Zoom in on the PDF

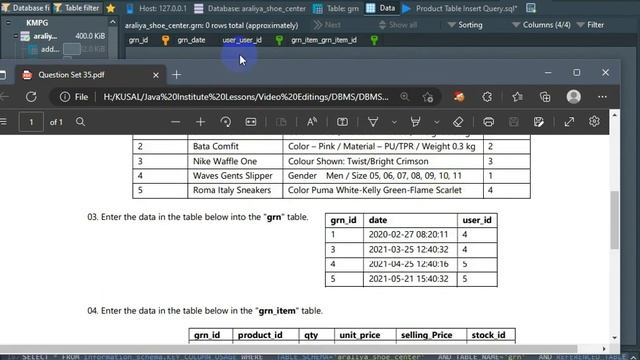tap(200, 122)
